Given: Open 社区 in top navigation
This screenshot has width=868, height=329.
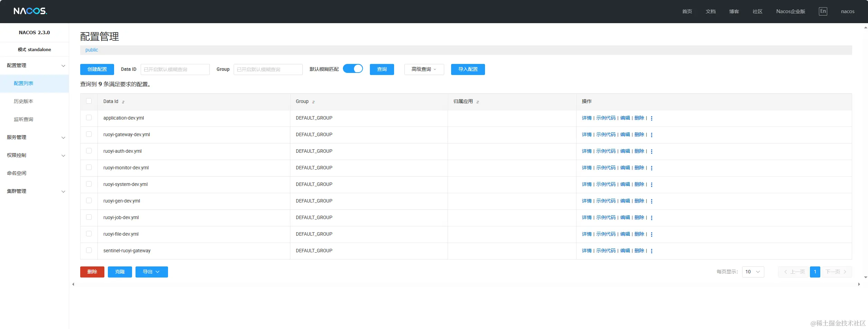Looking at the screenshot, I should (757, 11).
